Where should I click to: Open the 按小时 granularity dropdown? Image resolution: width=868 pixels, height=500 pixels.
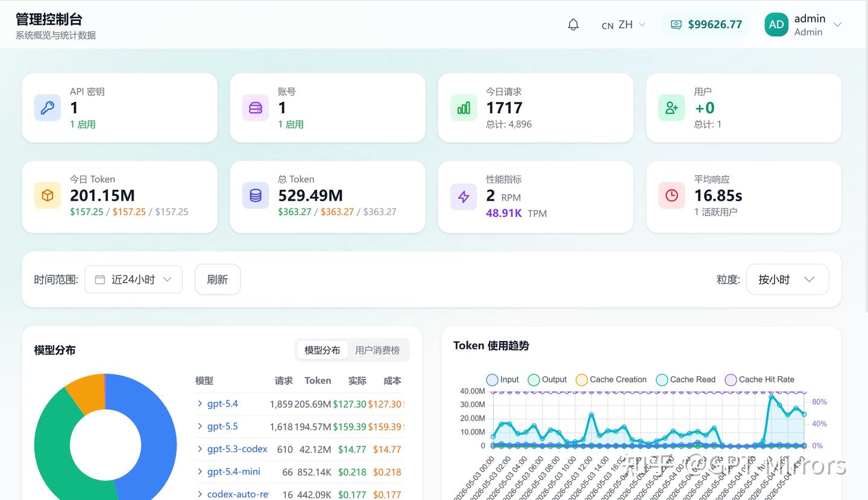tap(787, 280)
